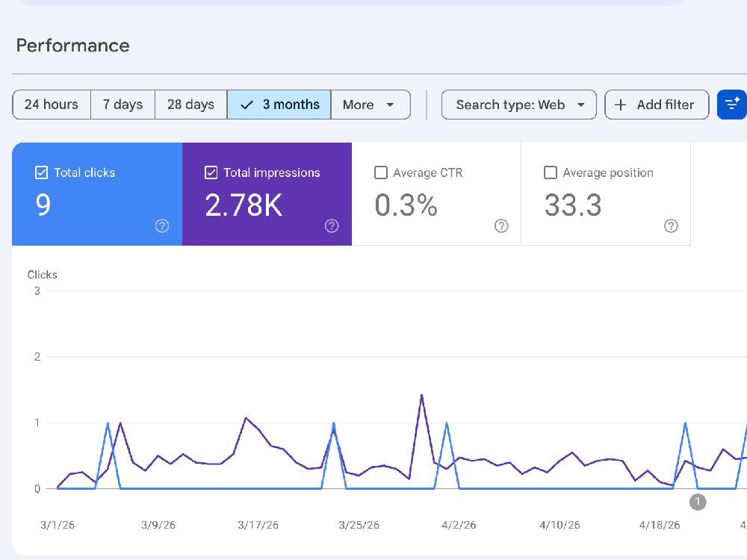Select the 3 months date range
The height and width of the screenshot is (560, 747).
pos(279,105)
